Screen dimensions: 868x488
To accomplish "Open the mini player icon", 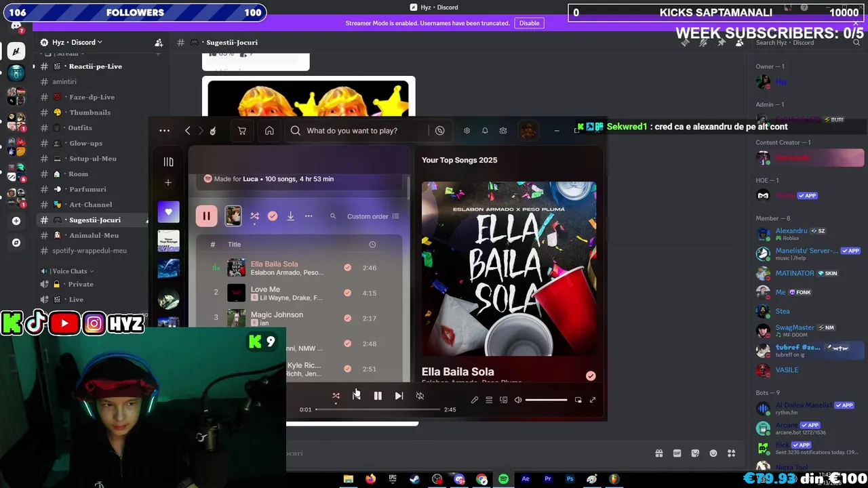I will 578,400.
